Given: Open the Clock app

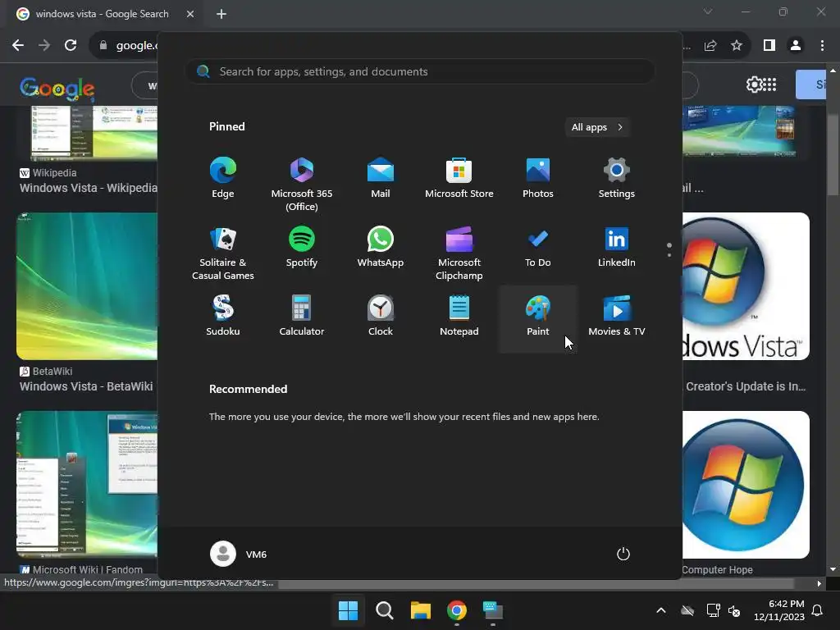Looking at the screenshot, I should pos(381,316).
